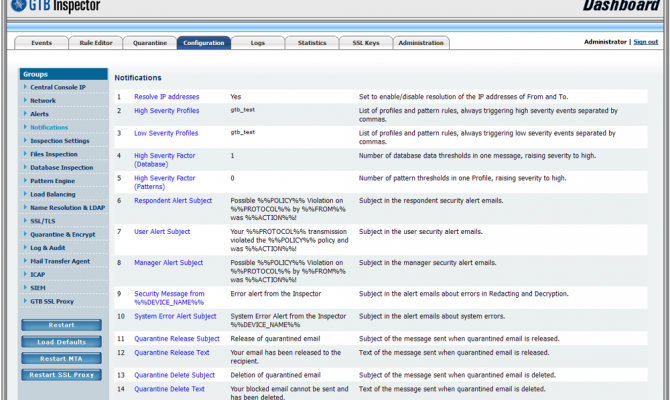The image size is (670, 400).
Task: Click 'Deletion of quarantined email' value
Action: click(276, 375)
